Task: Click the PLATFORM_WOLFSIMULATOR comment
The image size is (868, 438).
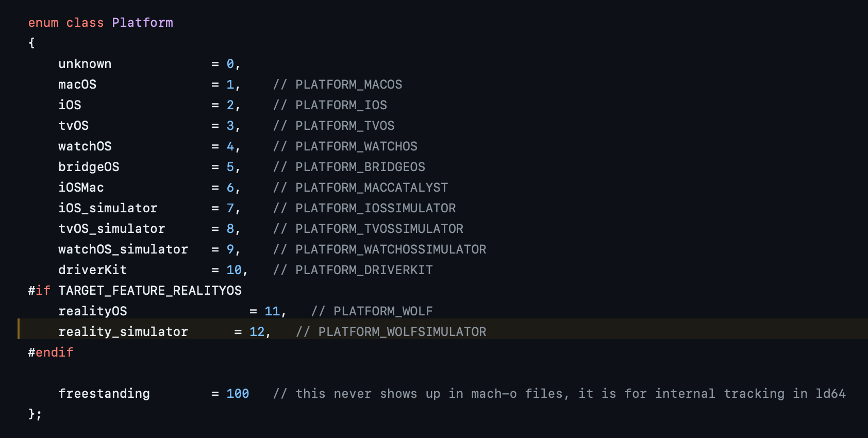Action: [x=402, y=332]
